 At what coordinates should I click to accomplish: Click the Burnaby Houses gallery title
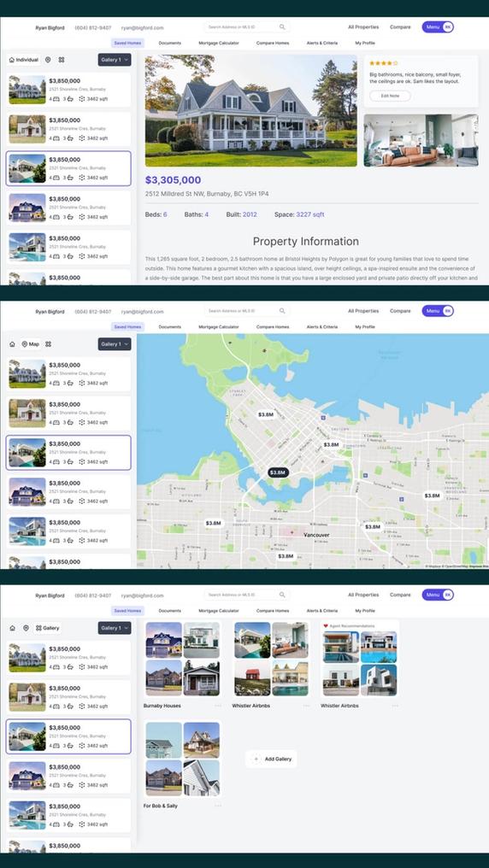pos(162,706)
